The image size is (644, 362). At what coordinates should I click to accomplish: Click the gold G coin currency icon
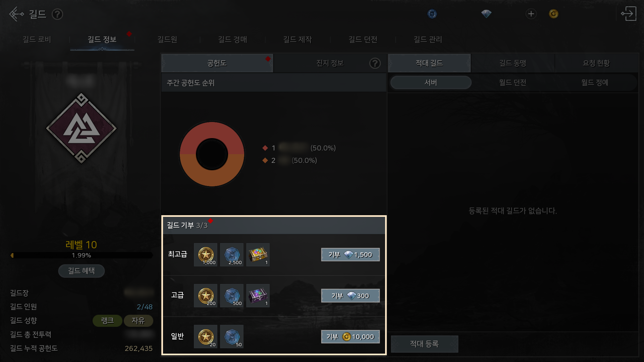(x=553, y=14)
